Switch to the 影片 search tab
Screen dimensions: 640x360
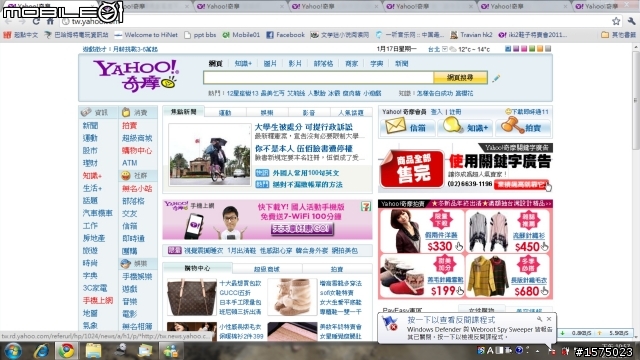295,64
